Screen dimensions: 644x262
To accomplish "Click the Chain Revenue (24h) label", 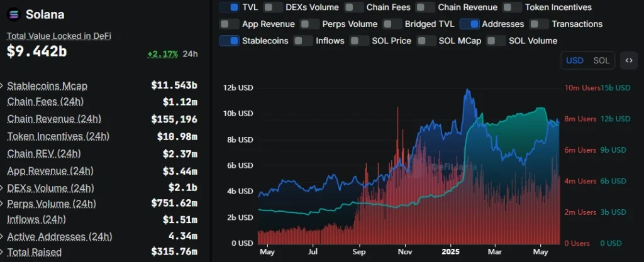I will [x=54, y=119].
